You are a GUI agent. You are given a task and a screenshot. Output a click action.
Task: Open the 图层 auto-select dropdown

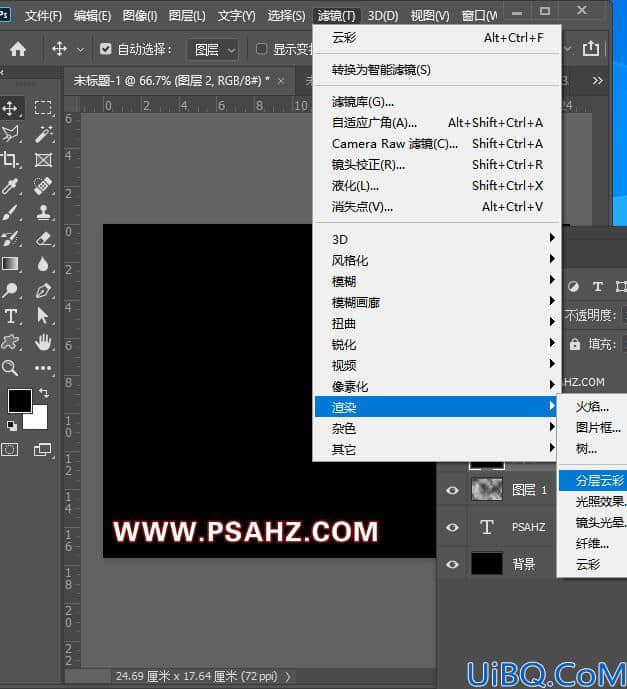click(x=213, y=50)
